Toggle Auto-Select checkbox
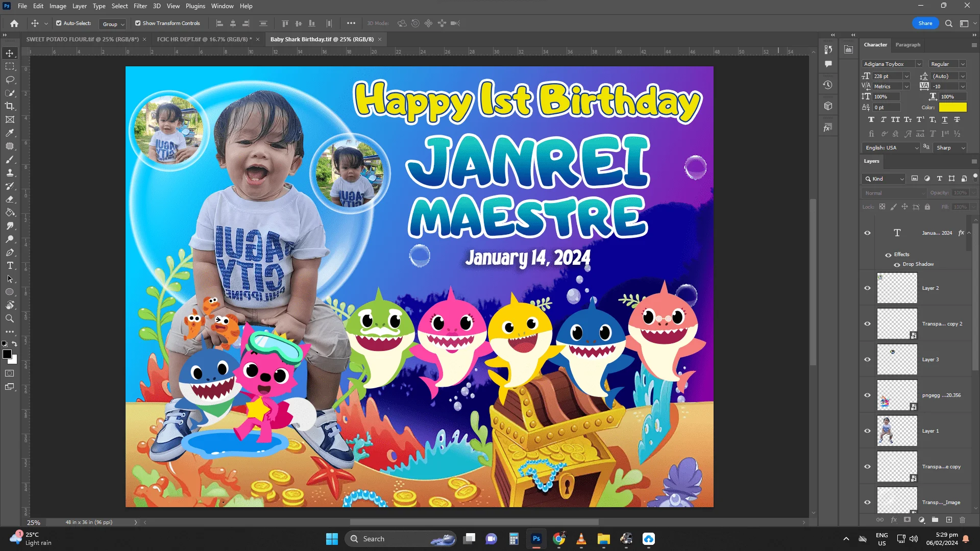 (x=59, y=23)
